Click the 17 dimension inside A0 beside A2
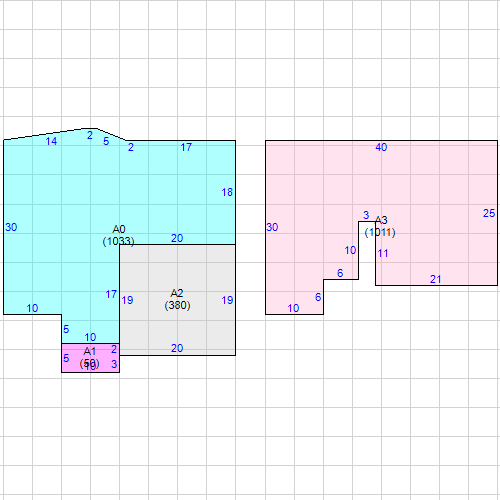This screenshot has height=500, width=500. pos(111,294)
